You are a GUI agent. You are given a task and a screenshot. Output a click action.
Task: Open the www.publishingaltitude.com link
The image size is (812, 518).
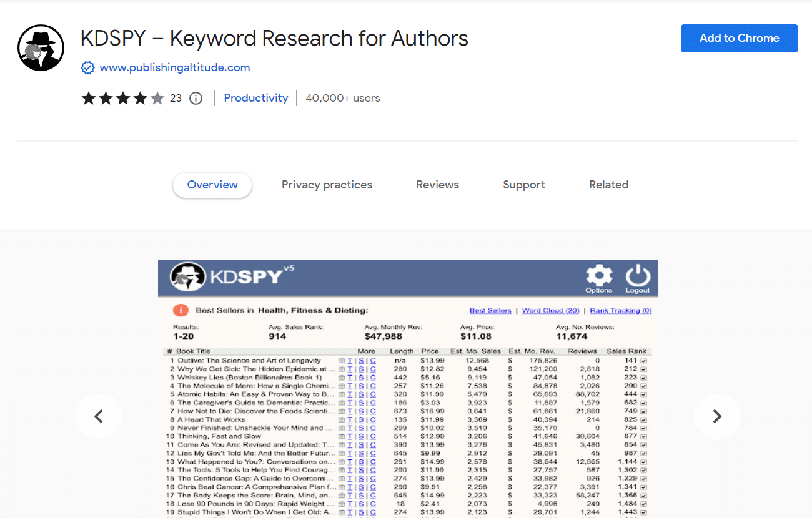pos(175,67)
